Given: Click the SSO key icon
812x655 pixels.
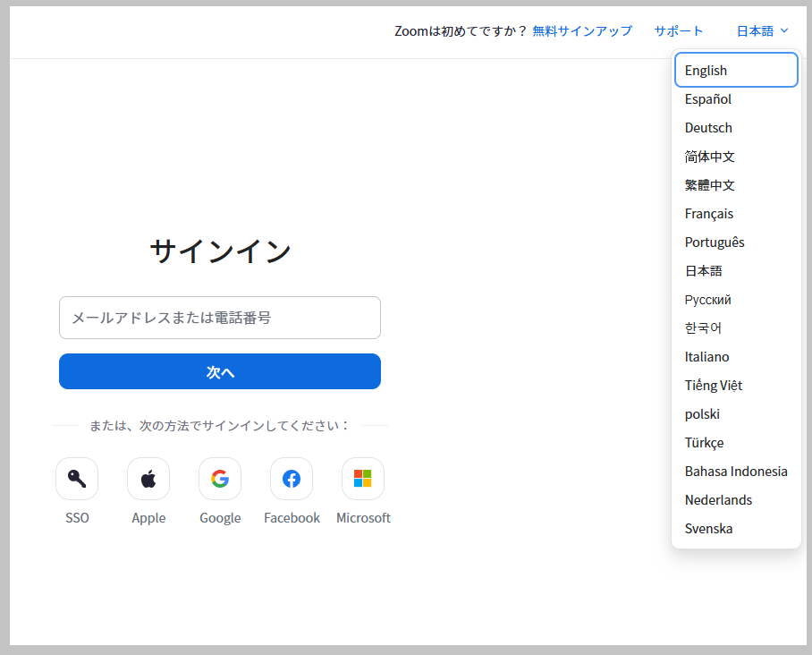Looking at the screenshot, I should [77, 479].
